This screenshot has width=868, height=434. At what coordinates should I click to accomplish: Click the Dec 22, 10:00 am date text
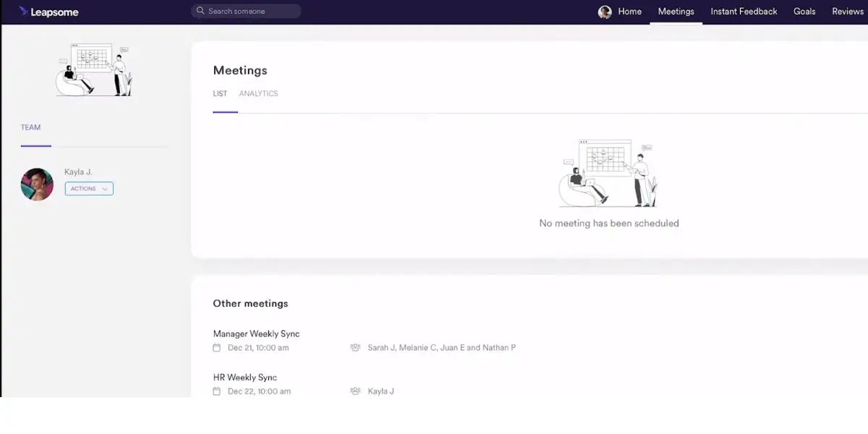coord(259,391)
